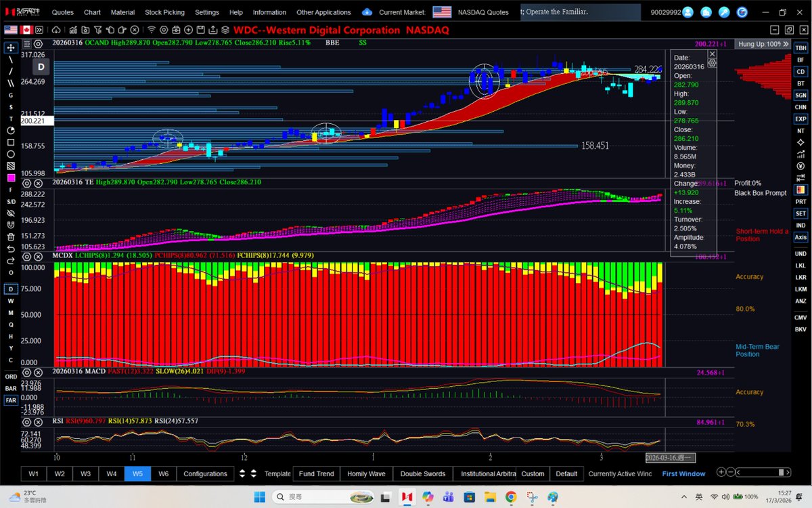Click the Wi-Fi signal toolbar icon

tap(152, 30)
